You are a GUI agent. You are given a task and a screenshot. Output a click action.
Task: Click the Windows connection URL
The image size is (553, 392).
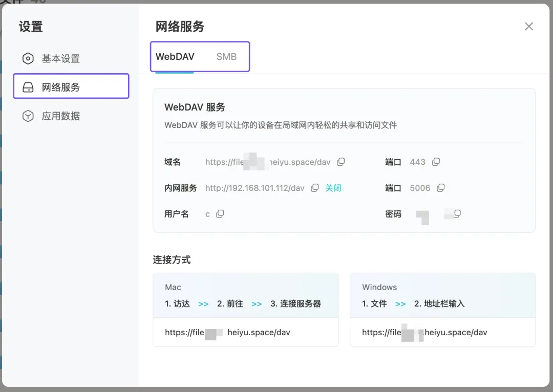pos(424,333)
